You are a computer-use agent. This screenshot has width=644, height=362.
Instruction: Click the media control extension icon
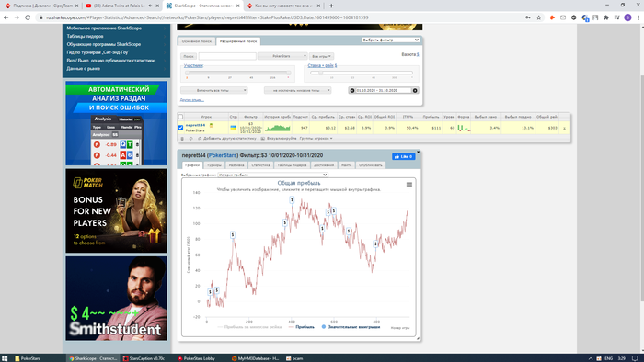617,17
